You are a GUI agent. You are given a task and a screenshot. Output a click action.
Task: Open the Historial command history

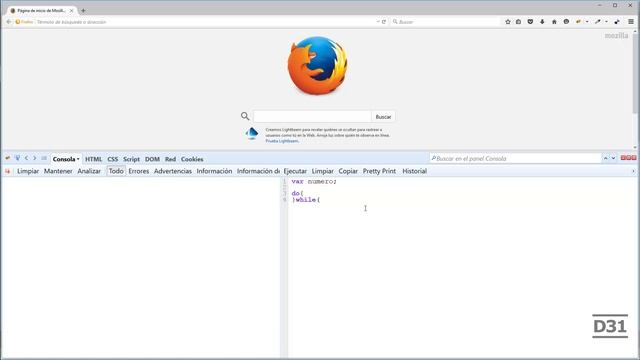coord(414,171)
